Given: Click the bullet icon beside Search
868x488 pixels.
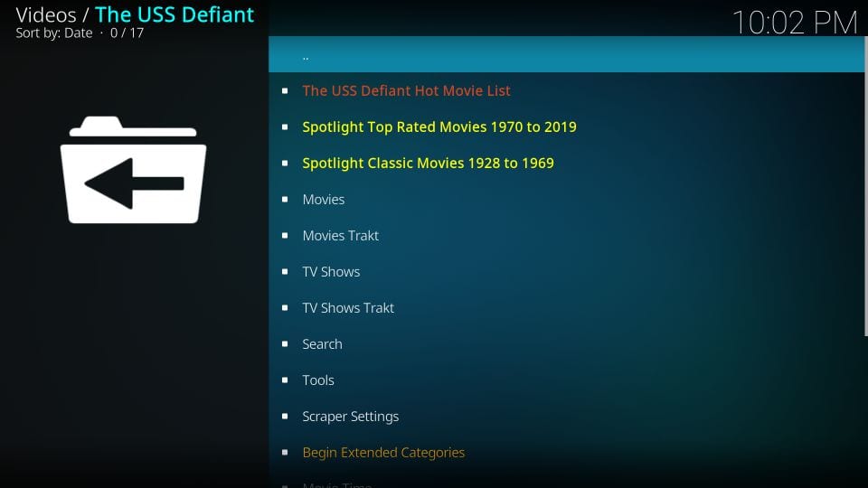Looking at the screenshot, I should [285, 344].
